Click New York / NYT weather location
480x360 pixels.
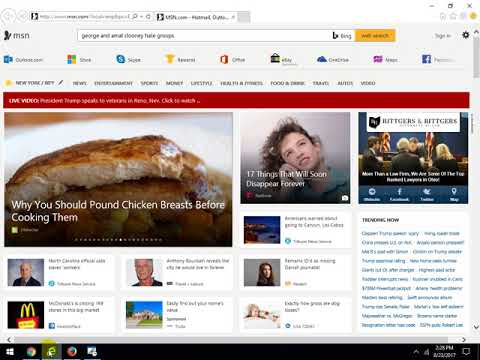(x=35, y=83)
